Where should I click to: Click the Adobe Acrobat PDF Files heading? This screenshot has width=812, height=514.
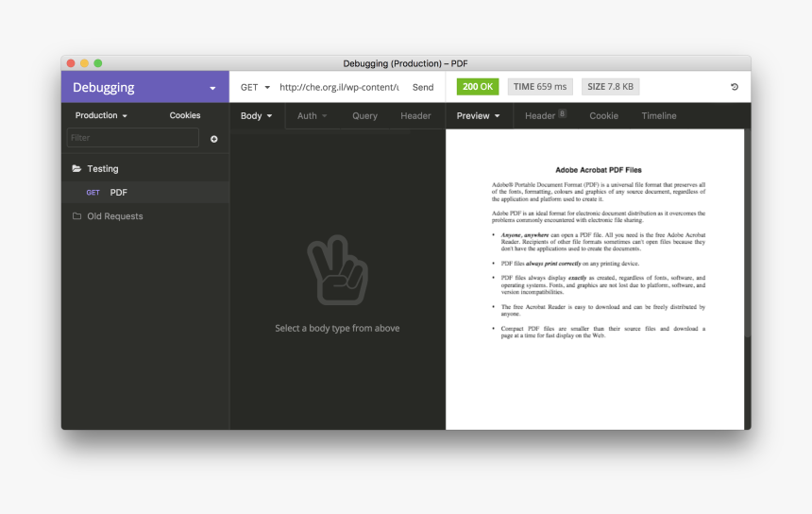[598, 170]
